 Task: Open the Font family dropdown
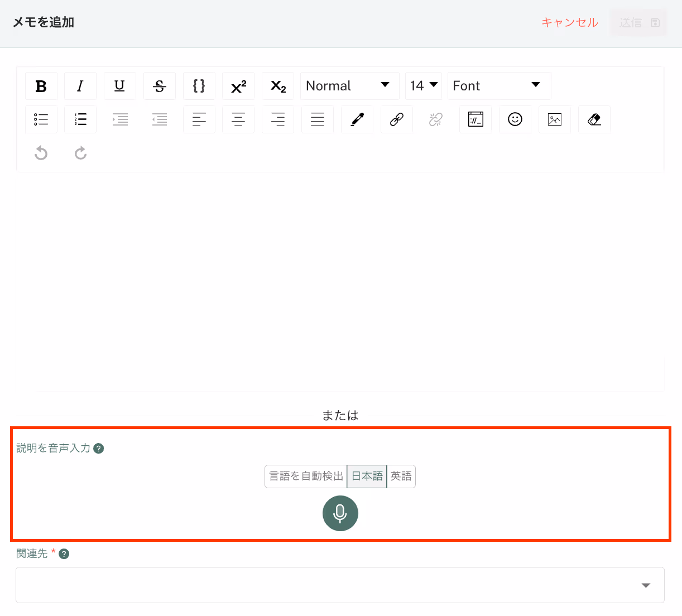coord(500,86)
